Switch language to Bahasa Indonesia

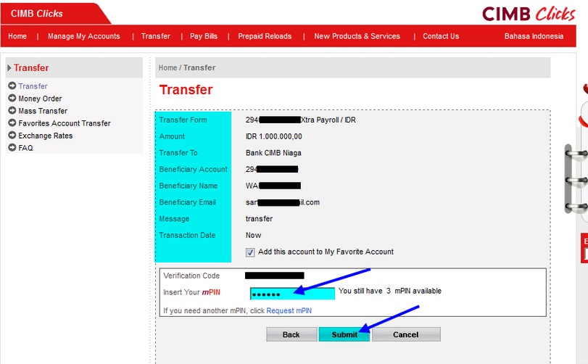534,36
